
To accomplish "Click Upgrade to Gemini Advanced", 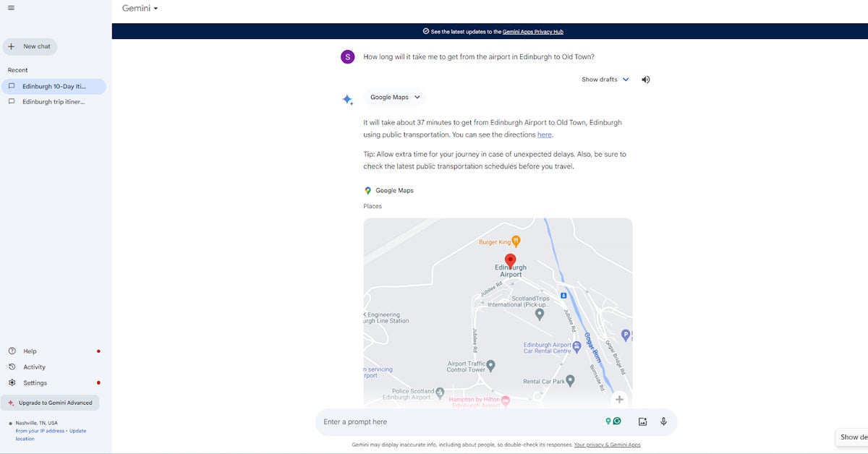I will (x=50, y=403).
